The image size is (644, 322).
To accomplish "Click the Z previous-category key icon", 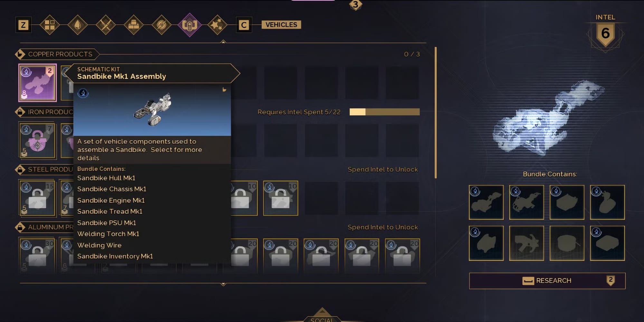I will tap(23, 25).
